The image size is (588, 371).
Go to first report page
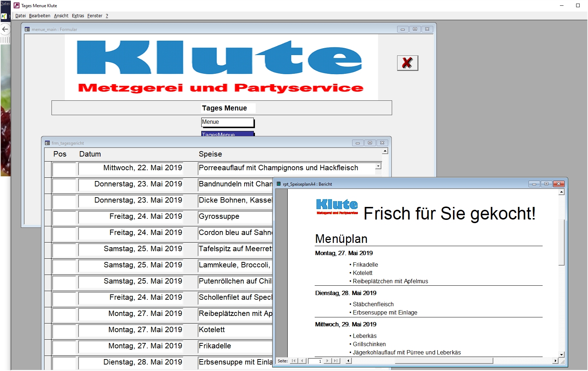click(293, 361)
